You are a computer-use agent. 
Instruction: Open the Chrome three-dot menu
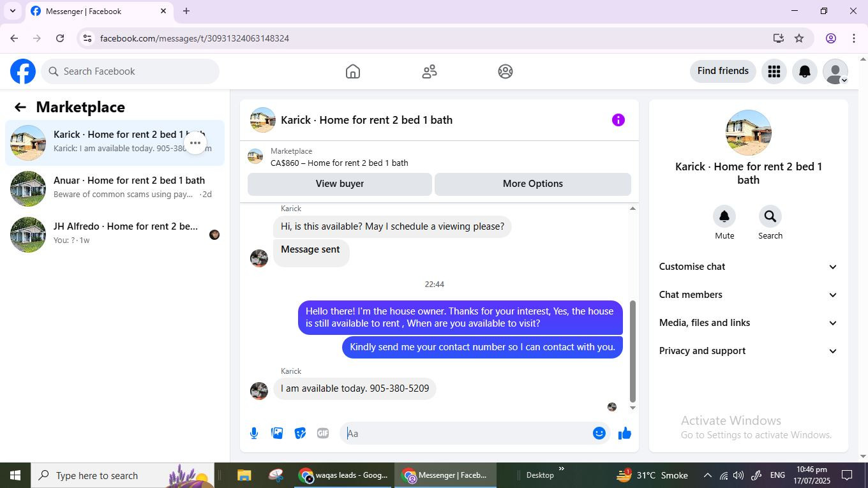pyautogui.click(x=854, y=38)
